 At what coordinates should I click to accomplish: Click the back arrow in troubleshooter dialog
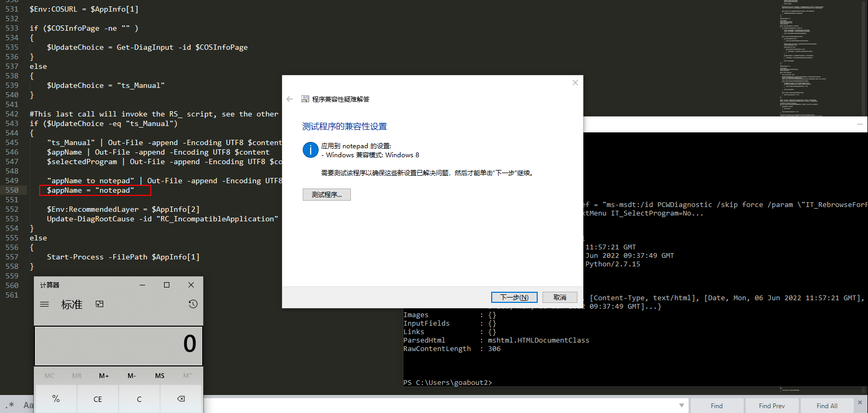290,99
